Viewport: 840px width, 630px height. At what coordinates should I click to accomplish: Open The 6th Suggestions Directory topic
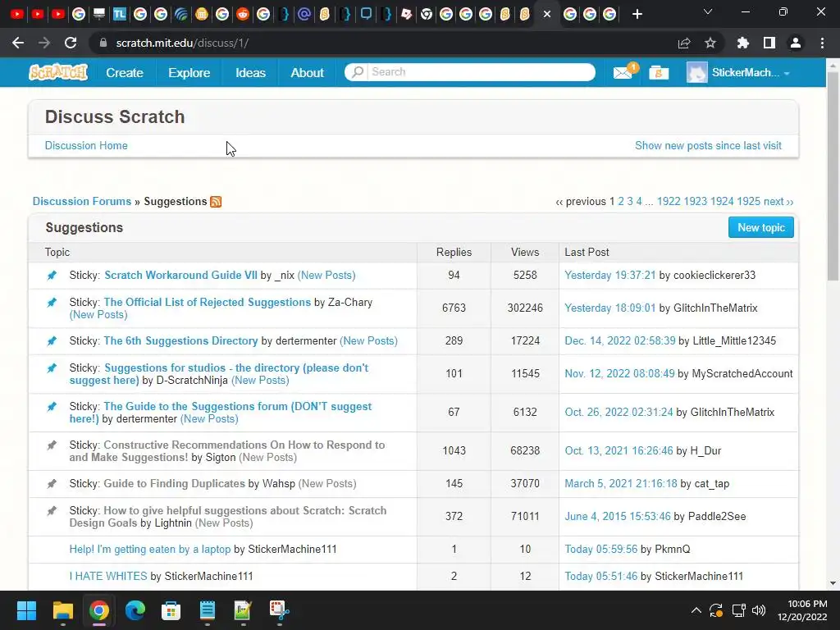click(180, 340)
